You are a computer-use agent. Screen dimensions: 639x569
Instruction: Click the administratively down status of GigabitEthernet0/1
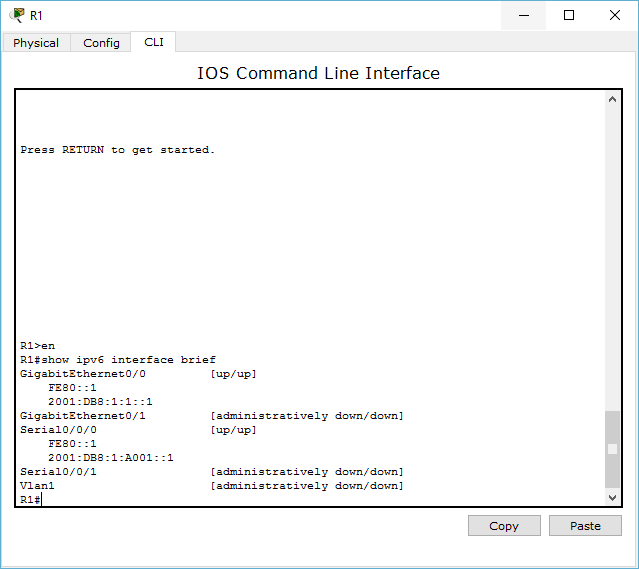pyautogui.click(x=307, y=416)
